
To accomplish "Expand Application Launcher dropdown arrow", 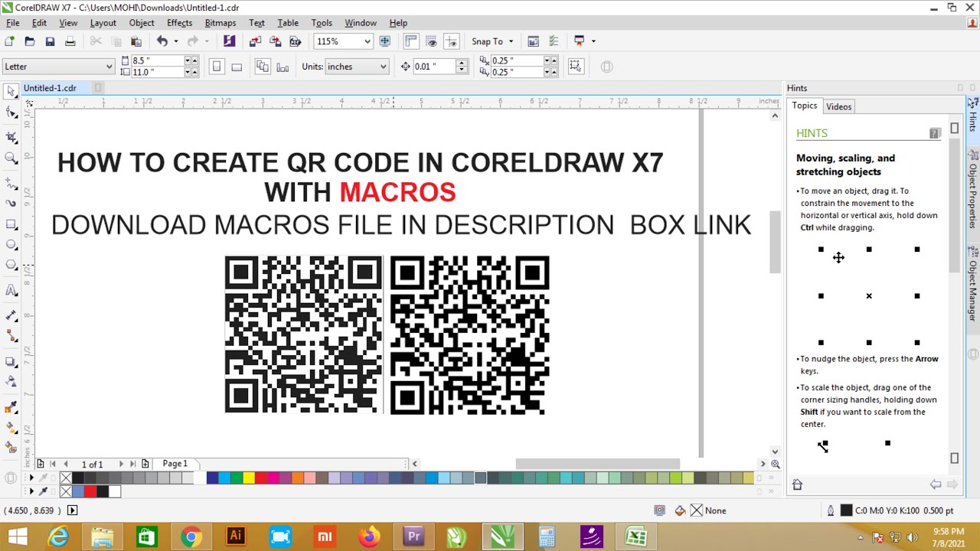I will click(x=593, y=41).
